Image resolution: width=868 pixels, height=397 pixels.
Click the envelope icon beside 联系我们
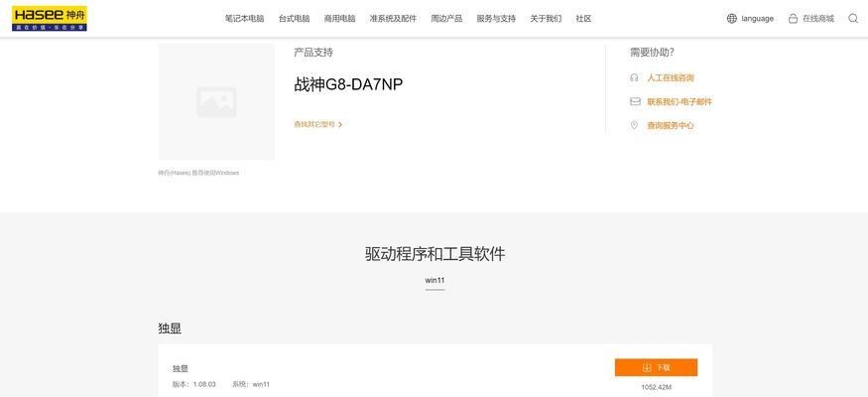[x=635, y=102]
